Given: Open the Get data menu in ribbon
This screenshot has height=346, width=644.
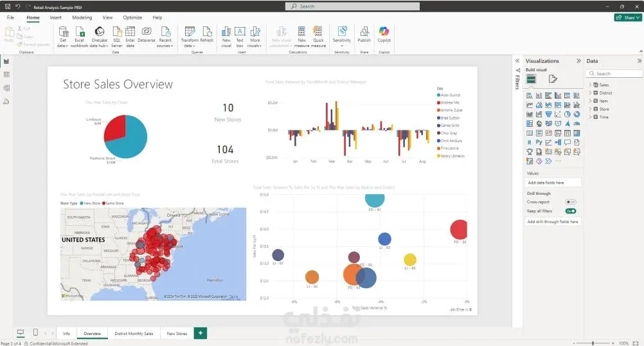Looking at the screenshot, I should (x=63, y=37).
